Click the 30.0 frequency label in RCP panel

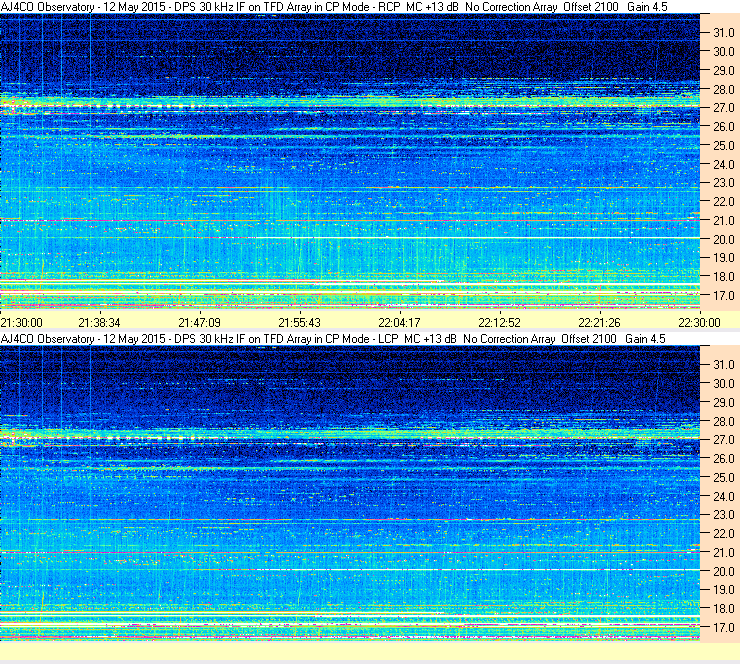point(723,52)
